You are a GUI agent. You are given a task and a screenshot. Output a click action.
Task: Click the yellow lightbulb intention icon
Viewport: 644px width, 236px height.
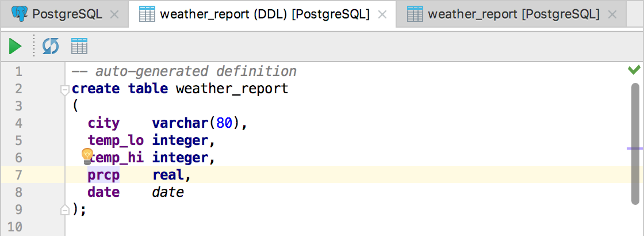(x=87, y=156)
